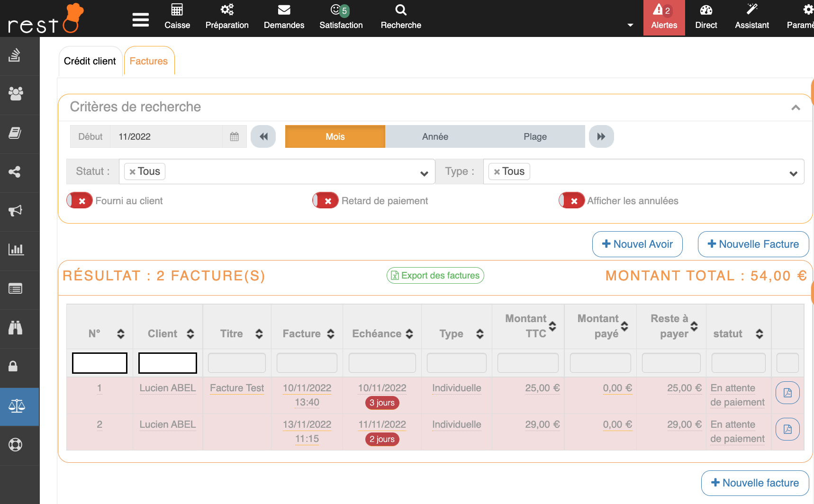Turn on Afficher les annulées toggle

tap(571, 201)
